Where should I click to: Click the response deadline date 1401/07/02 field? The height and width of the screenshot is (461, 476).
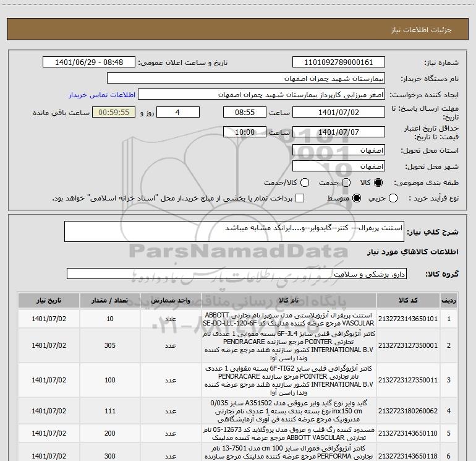pyautogui.click(x=339, y=113)
